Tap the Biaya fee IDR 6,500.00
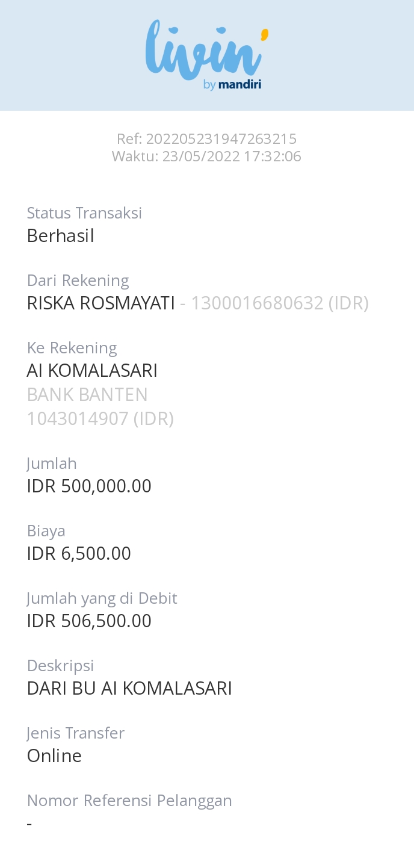The width and height of the screenshot is (414, 868). click(x=79, y=554)
